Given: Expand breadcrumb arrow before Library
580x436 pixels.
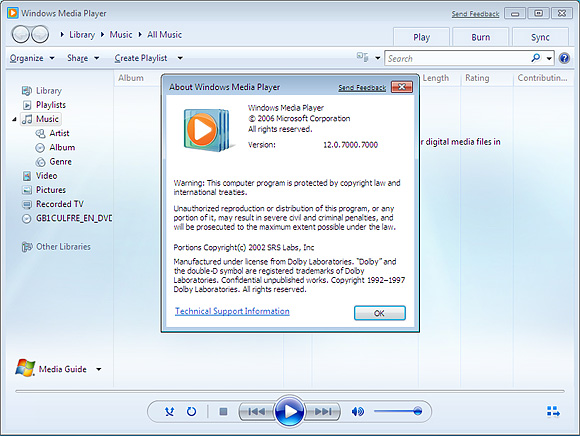Looking at the screenshot, I should pos(62,35).
